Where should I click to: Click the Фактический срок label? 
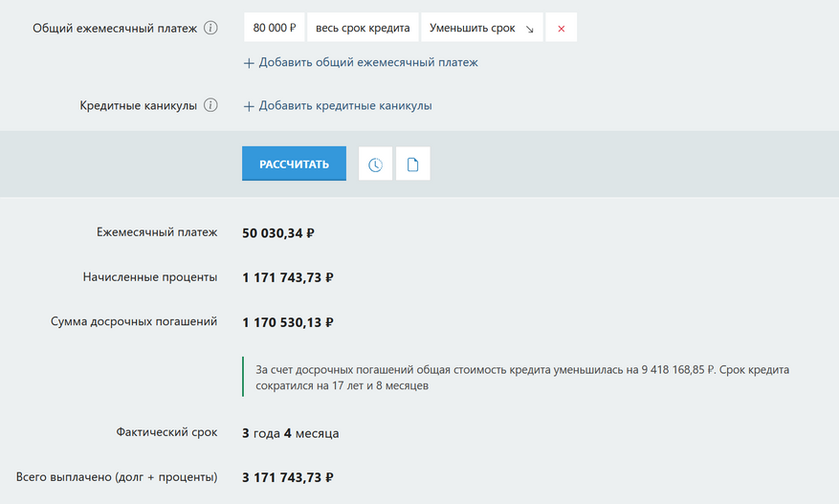166,432
